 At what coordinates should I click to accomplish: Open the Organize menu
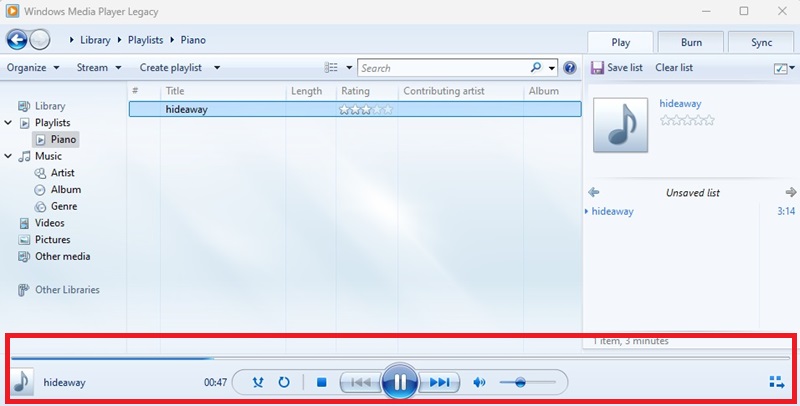coord(33,67)
